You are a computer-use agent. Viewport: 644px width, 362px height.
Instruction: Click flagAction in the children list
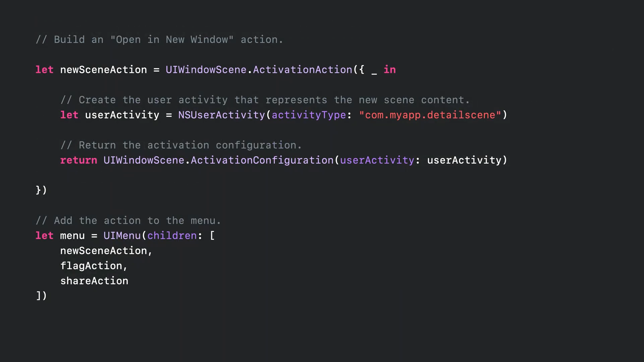tap(91, 266)
